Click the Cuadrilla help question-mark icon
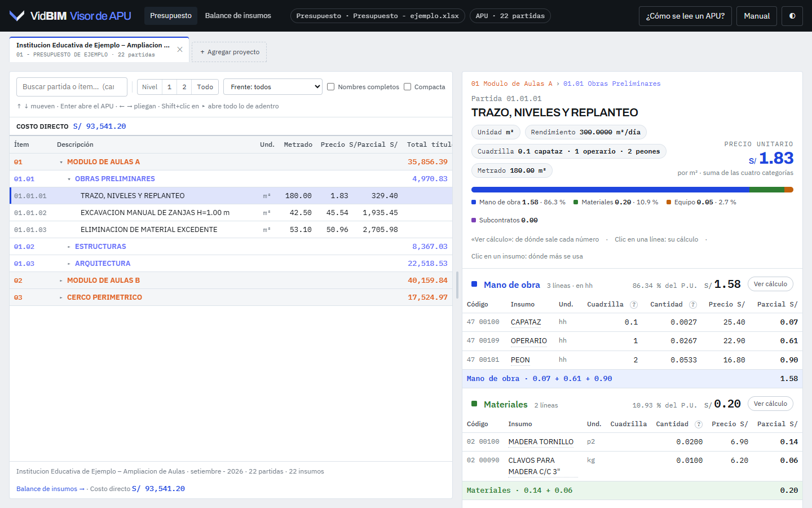The image size is (812, 508). (634, 305)
